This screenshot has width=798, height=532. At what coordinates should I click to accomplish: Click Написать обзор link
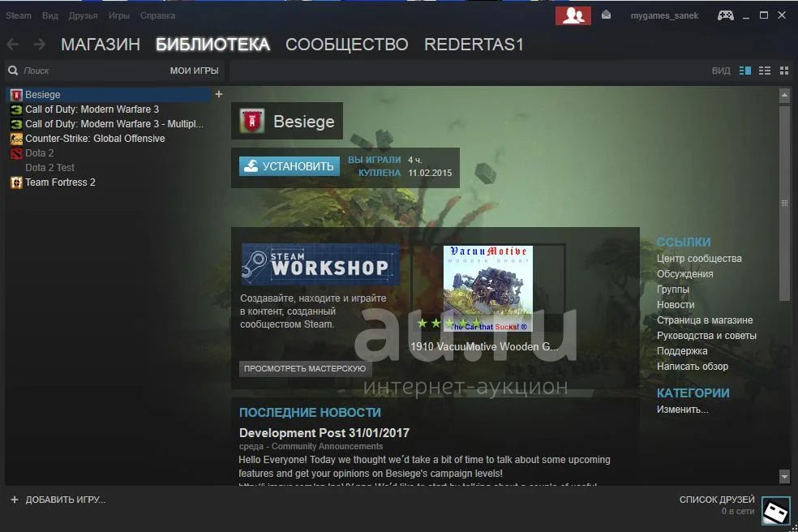click(692, 366)
